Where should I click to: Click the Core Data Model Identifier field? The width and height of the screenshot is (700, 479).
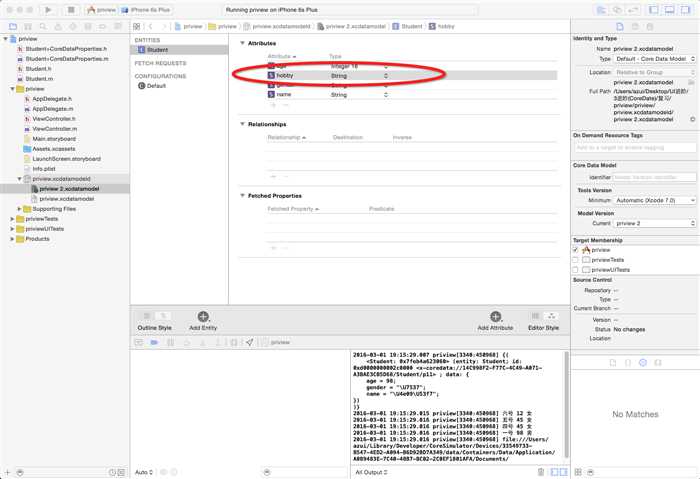point(654,177)
